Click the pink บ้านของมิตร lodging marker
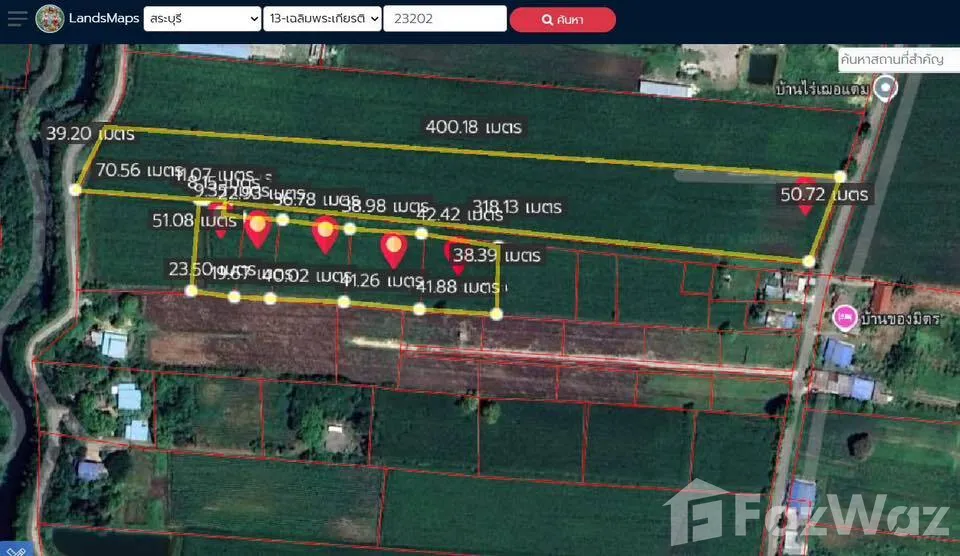The image size is (960, 556). [x=844, y=318]
